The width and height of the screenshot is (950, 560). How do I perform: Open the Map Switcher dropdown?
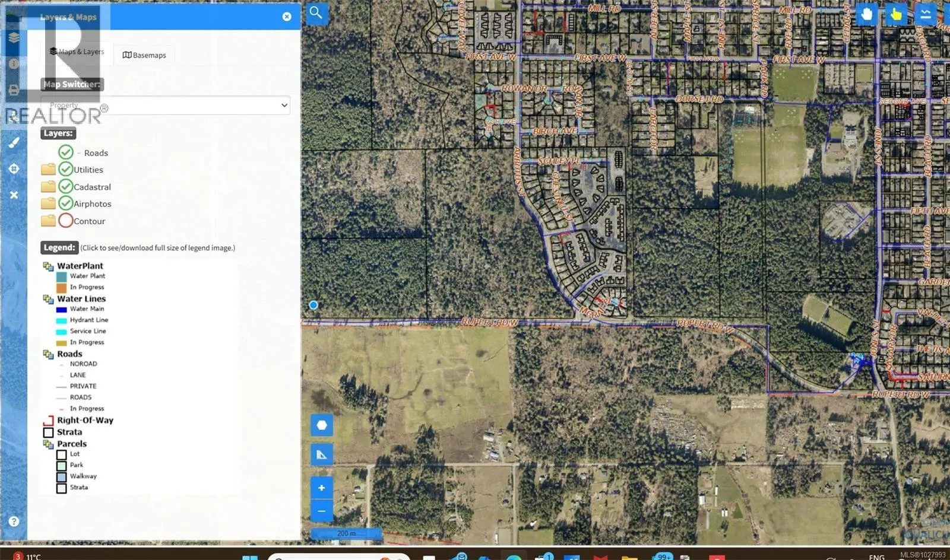[x=165, y=106]
